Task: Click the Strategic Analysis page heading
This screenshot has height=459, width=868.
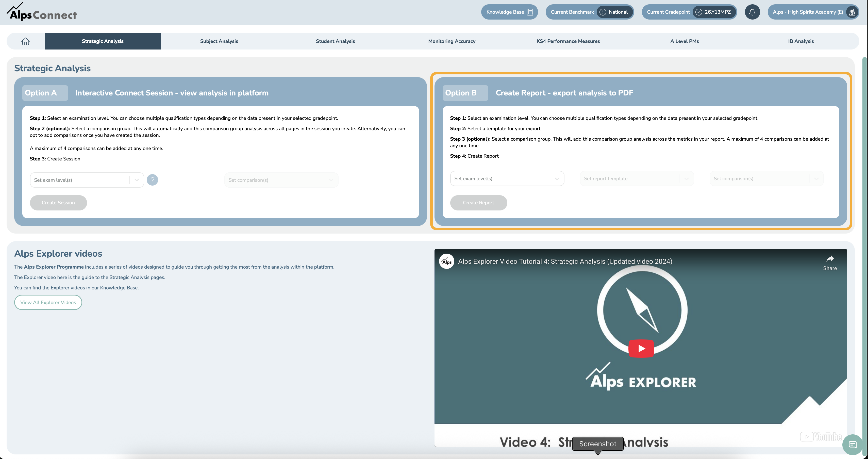Action: pos(52,68)
